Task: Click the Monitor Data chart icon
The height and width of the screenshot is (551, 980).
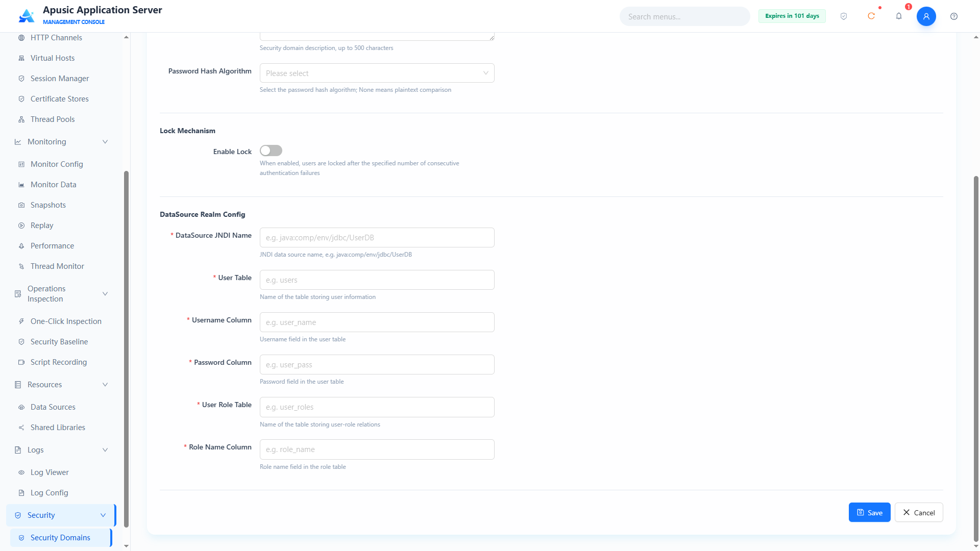Action: pos(21,185)
